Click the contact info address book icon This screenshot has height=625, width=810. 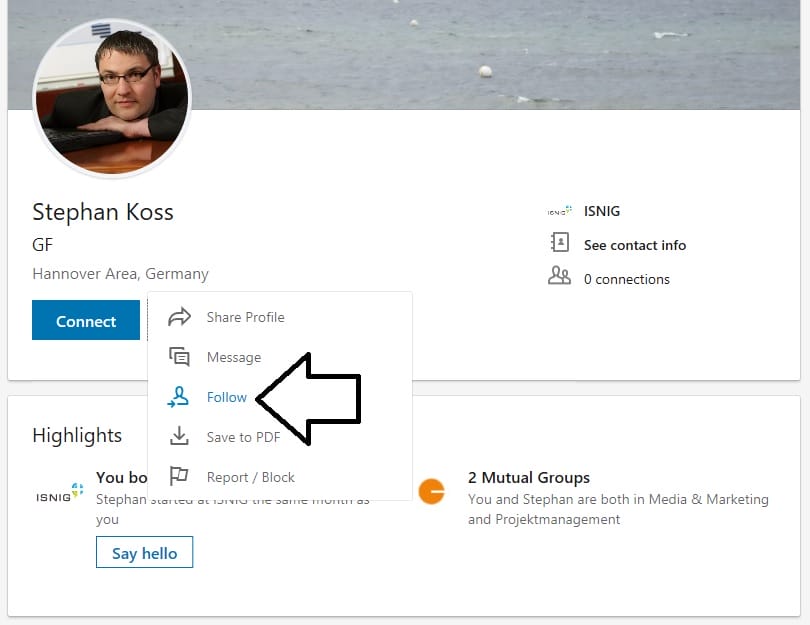[x=560, y=244]
